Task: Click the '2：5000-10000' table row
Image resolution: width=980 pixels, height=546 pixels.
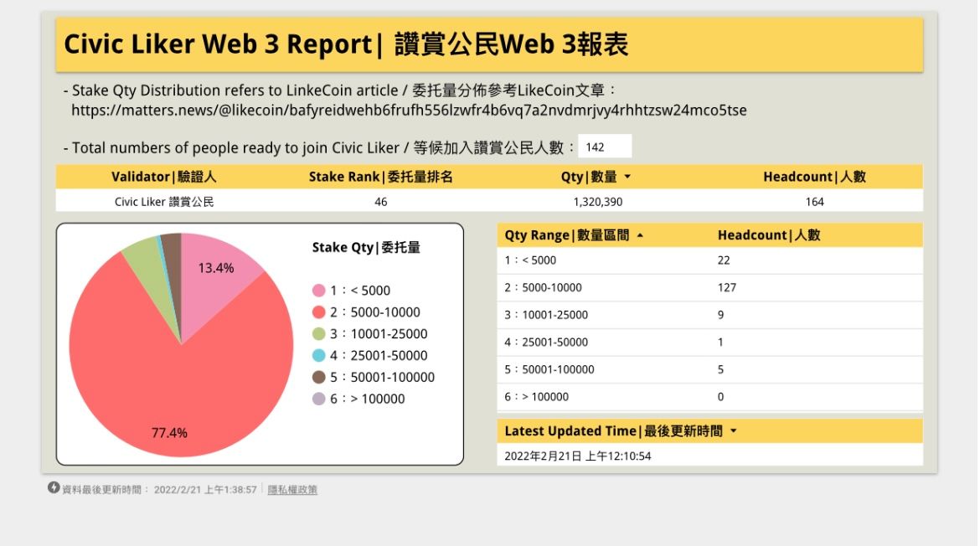Action: (710, 288)
